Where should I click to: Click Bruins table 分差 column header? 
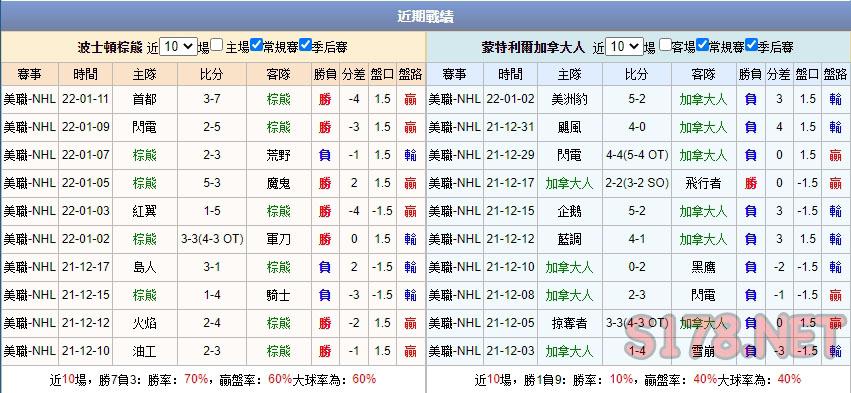[x=354, y=74]
